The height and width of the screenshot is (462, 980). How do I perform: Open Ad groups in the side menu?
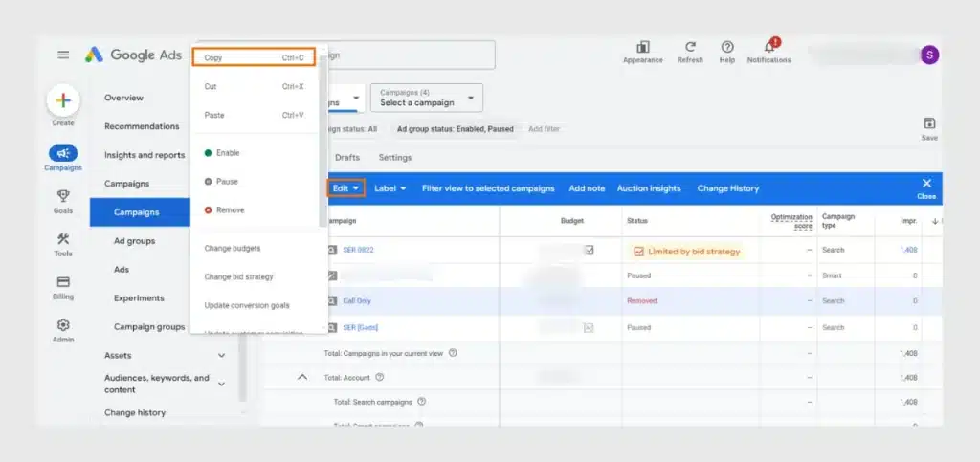pyautogui.click(x=134, y=240)
